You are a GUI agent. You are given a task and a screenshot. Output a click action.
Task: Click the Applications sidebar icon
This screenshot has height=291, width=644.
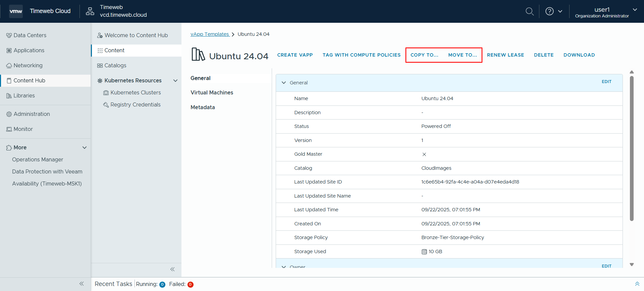[9, 51]
